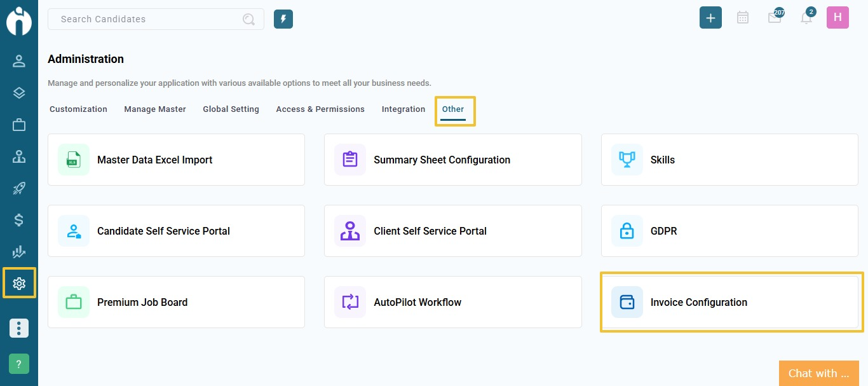Open the AutoPilot Workflow card
Viewport: 868px width, 386px height.
point(452,302)
